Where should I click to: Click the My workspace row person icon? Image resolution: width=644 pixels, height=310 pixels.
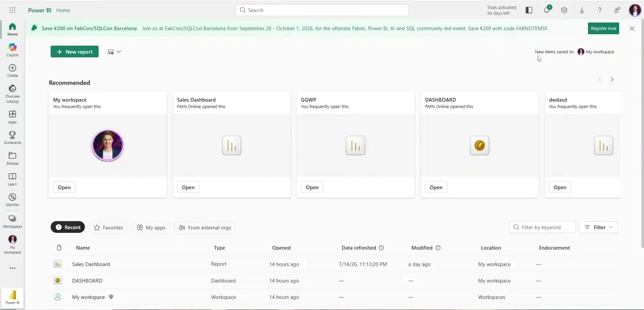[x=57, y=297]
